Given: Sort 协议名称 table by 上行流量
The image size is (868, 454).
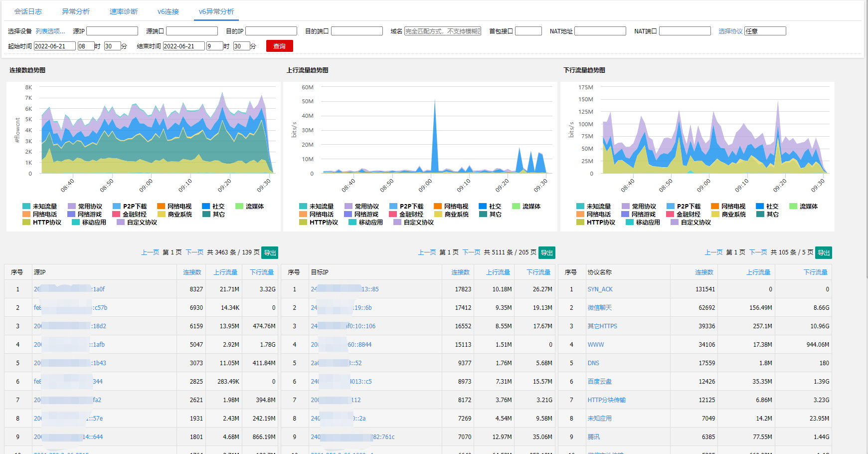Looking at the screenshot, I should pyautogui.click(x=758, y=272).
